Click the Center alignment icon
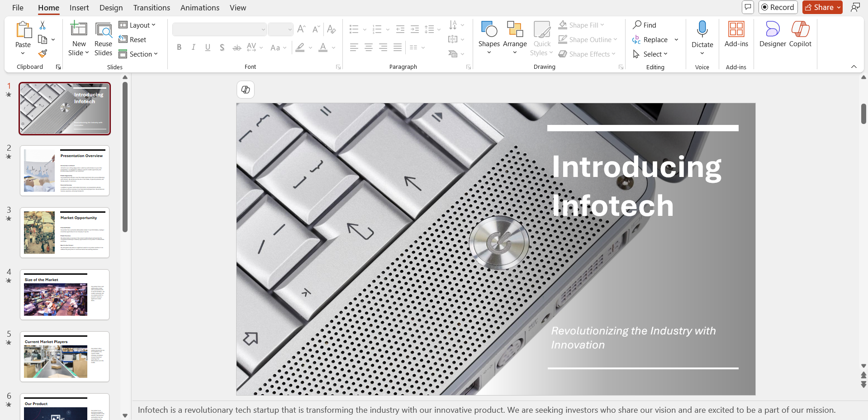Image resolution: width=868 pixels, height=420 pixels. pyautogui.click(x=369, y=47)
